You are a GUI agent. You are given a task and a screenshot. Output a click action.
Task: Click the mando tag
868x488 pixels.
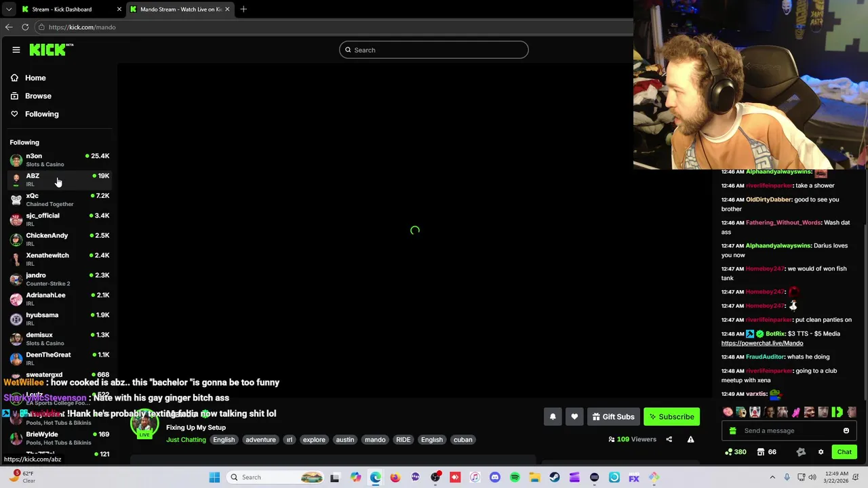(x=375, y=440)
